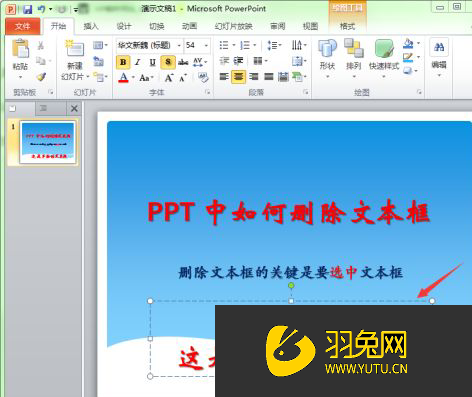Click the New Slide (新建幻灯片) icon
Image resolution: width=472 pixels, height=397 pixels.
point(74,49)
